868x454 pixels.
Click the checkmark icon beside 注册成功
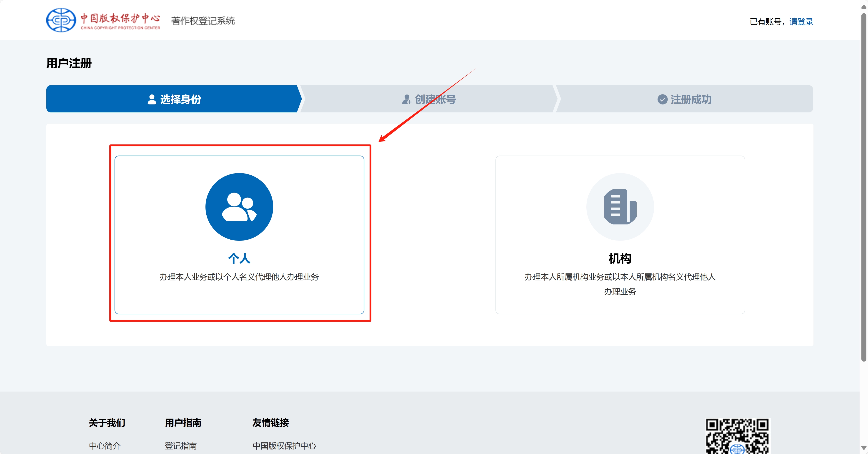(x=663, y=99)
